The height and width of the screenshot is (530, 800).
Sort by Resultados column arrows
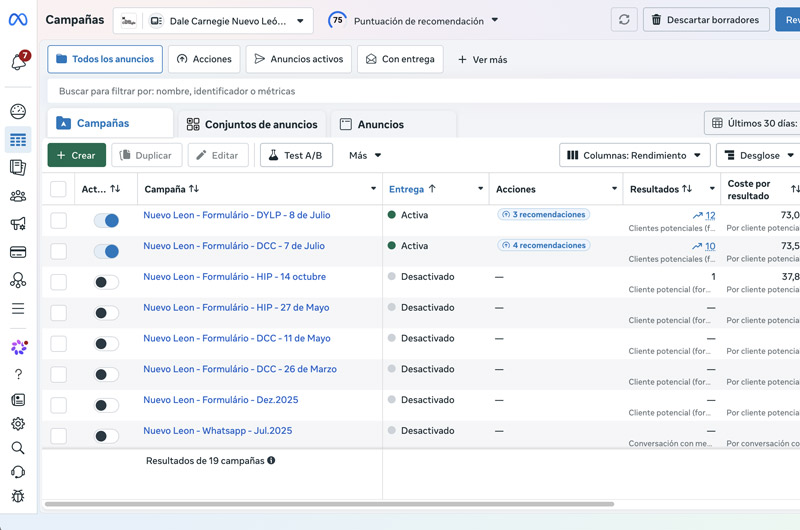(x=687, y=189)
